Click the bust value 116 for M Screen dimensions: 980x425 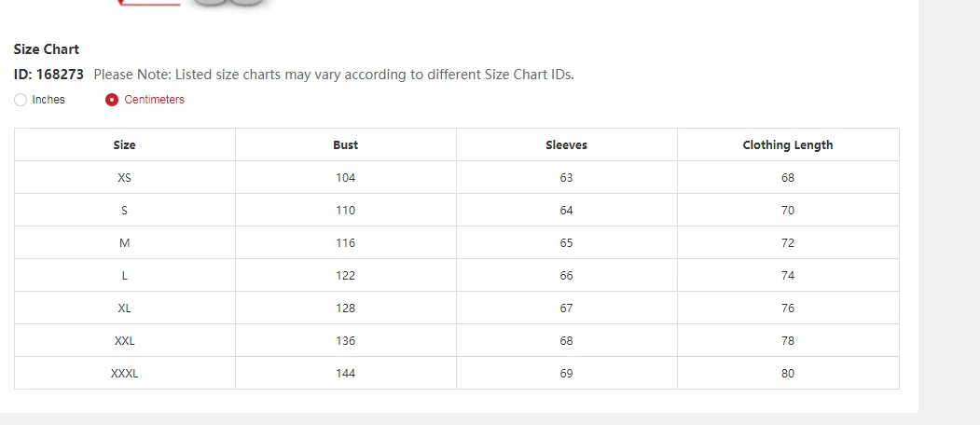click(345, 243)
